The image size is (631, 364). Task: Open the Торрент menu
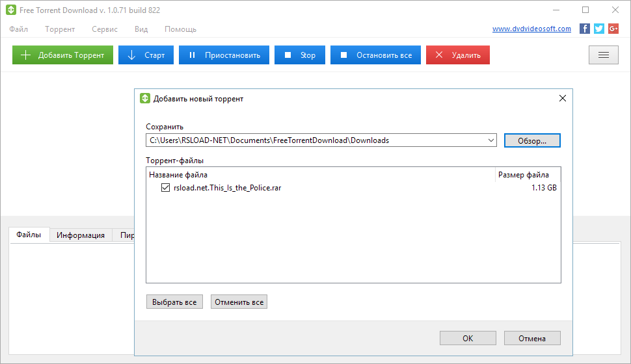[x=60, y=29]
